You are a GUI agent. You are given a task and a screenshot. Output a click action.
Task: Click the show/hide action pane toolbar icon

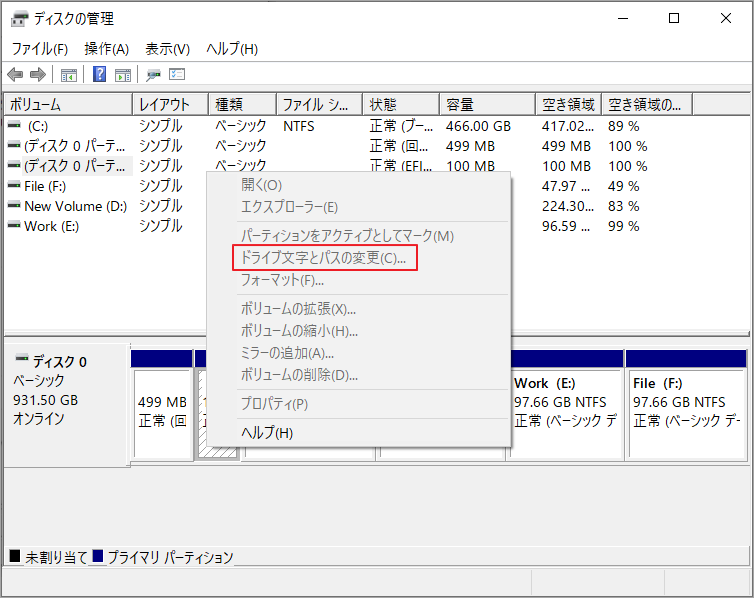pyautogui.click(x=123, y=75)
